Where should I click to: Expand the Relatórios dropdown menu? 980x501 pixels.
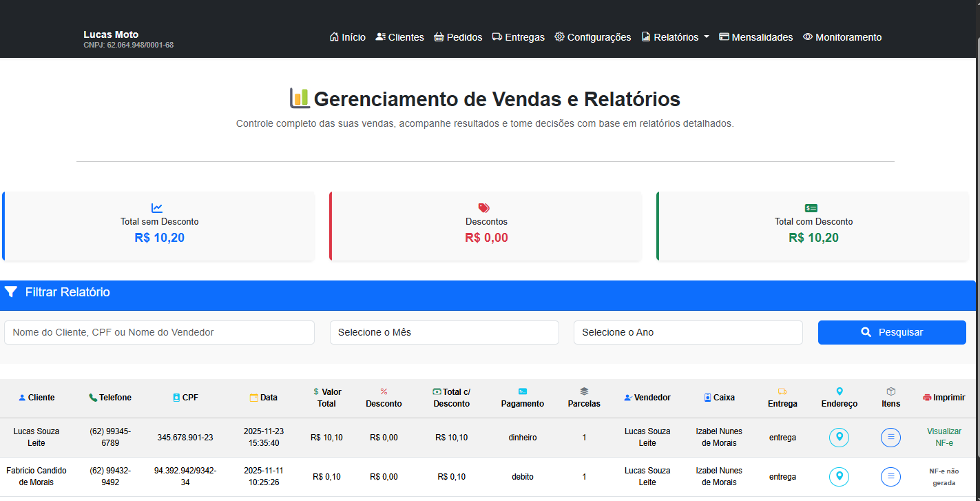coord(674,37)
